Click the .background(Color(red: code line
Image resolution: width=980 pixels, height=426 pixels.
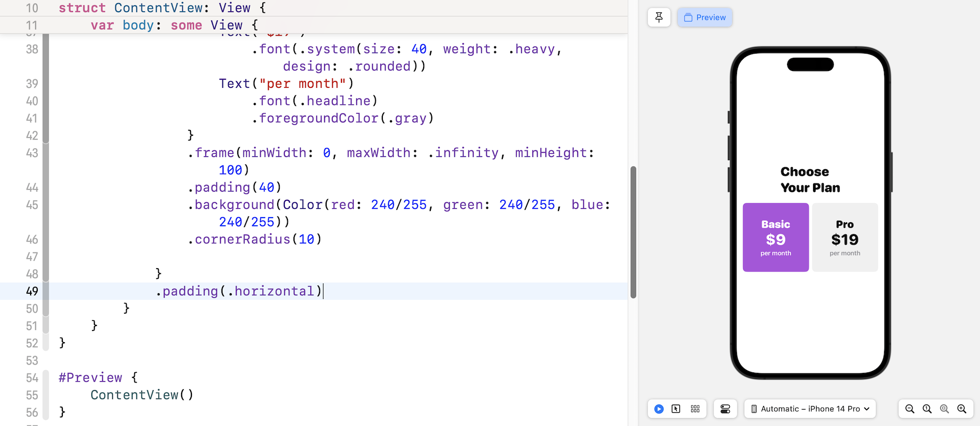[399, 213]
